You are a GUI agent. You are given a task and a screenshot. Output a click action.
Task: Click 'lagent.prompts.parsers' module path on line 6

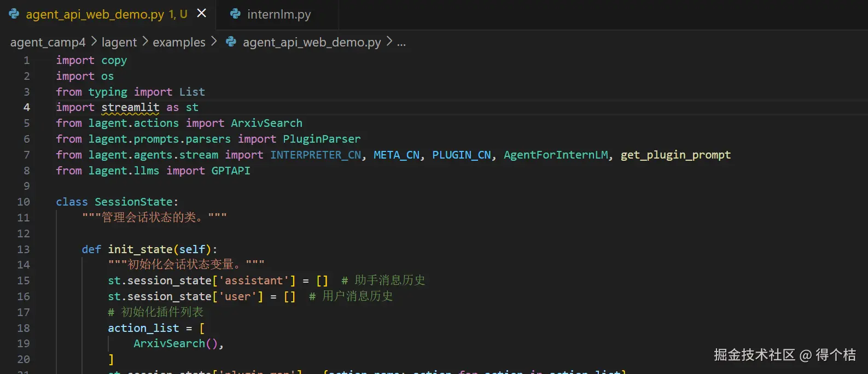tap(160, 139)
